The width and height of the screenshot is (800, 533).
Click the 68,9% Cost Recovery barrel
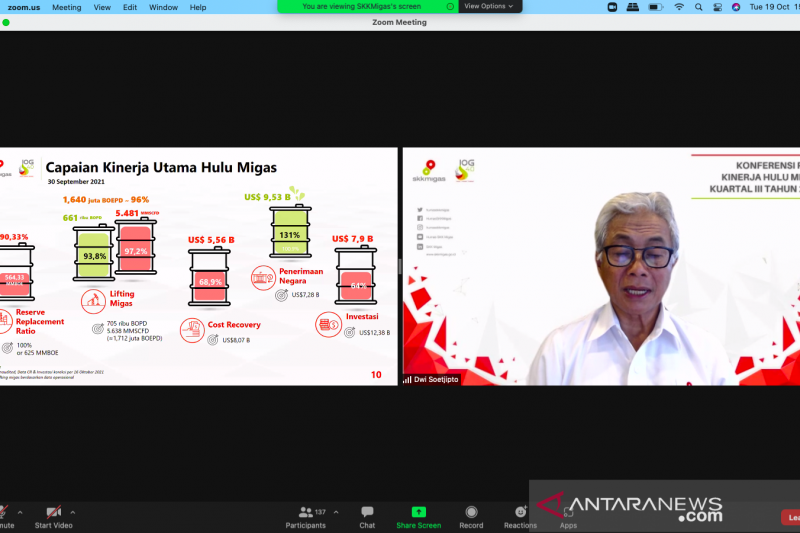[210, 277]
